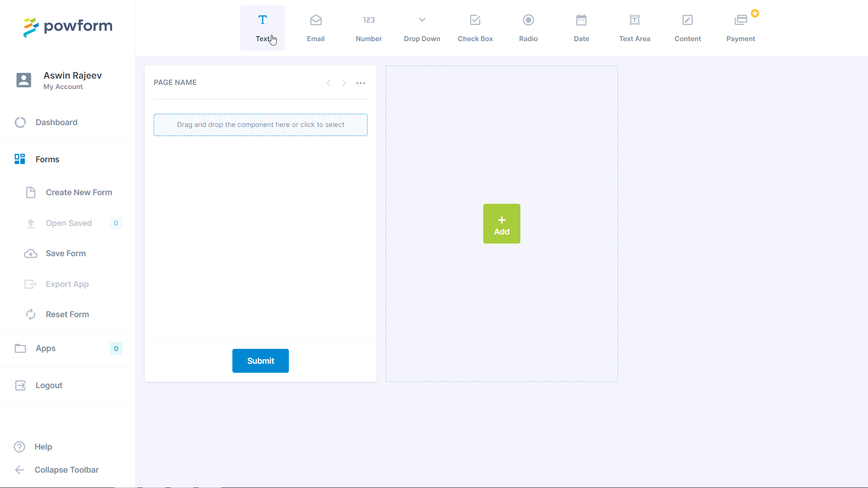Select the Check Box tool
The image size is (868, 488).
[x=475, y=27]
